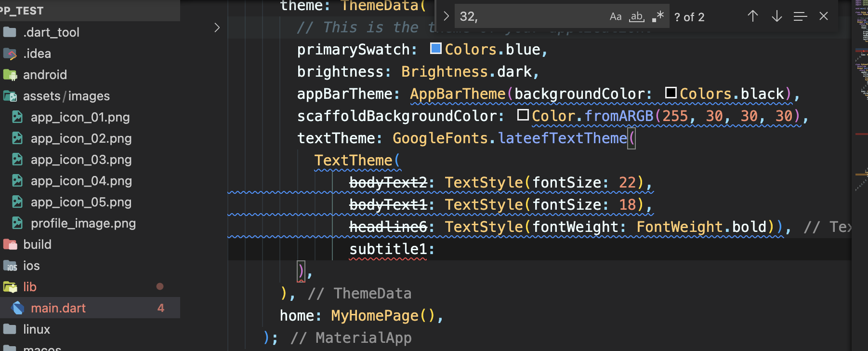
Task: Click the .dart_tool folder icon
Action: pos(10,32)
